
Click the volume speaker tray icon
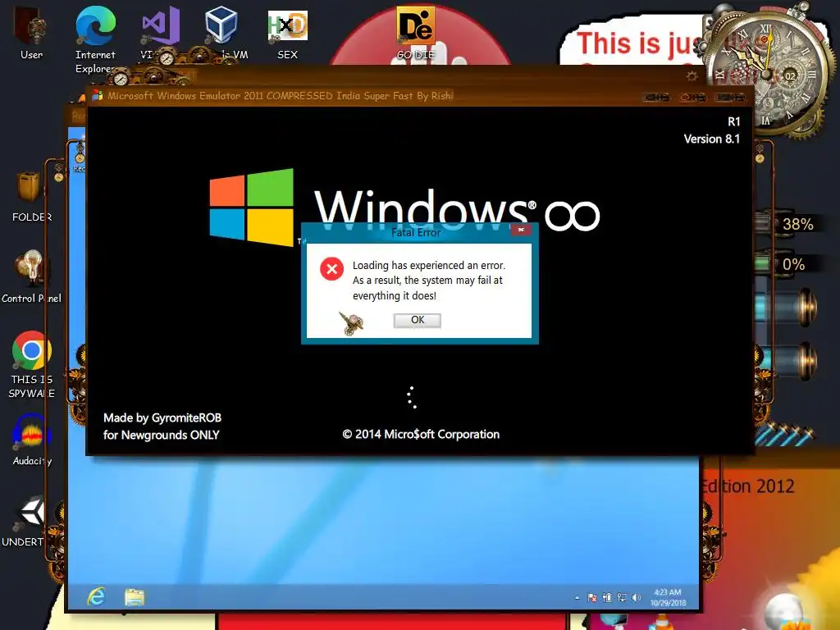[x=637, y=597]
